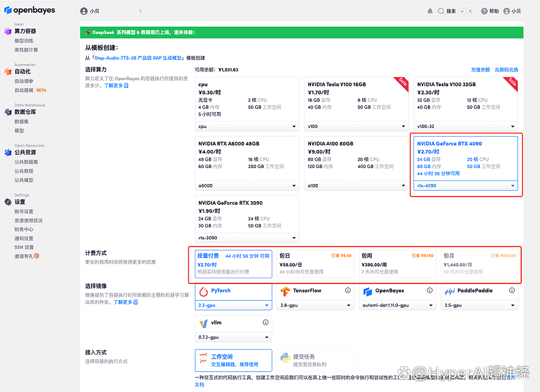Viewport: 540px width, 392px height.
Task: Open the v100-32 variant dropdown
Action: 466,127
